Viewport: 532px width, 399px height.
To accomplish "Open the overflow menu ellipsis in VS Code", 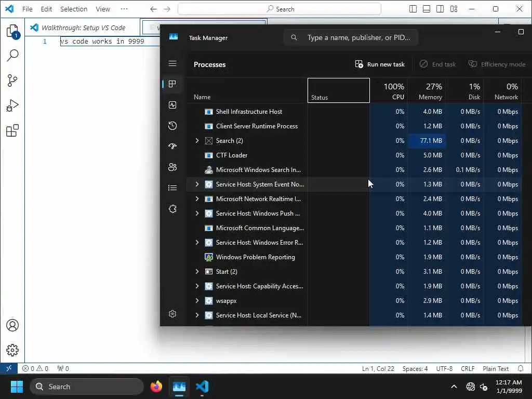I will (x=124, y=9).
